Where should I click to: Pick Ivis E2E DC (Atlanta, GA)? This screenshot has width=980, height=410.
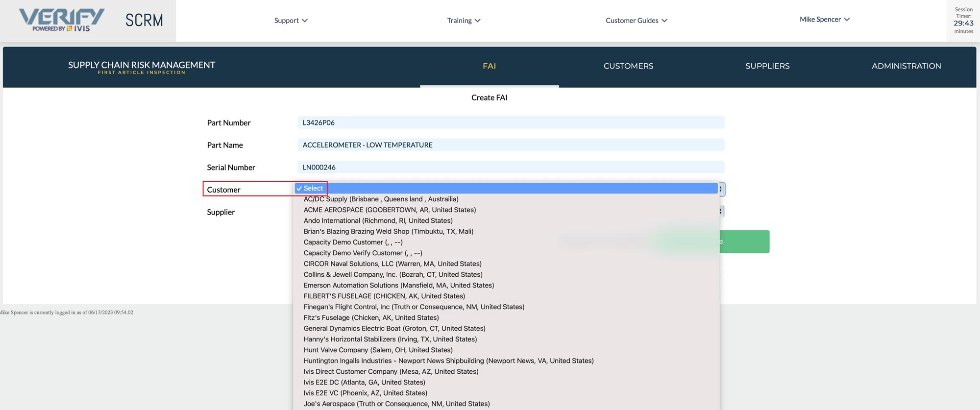pos(507,382)
